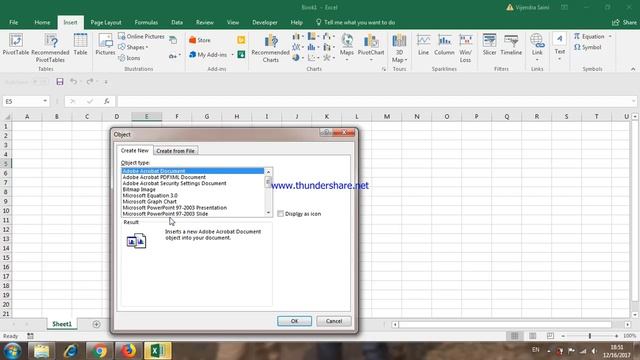The image size is (640, 360).
Task: Open Google Chrome from the taskbar
Action: [x=99, y=351]
